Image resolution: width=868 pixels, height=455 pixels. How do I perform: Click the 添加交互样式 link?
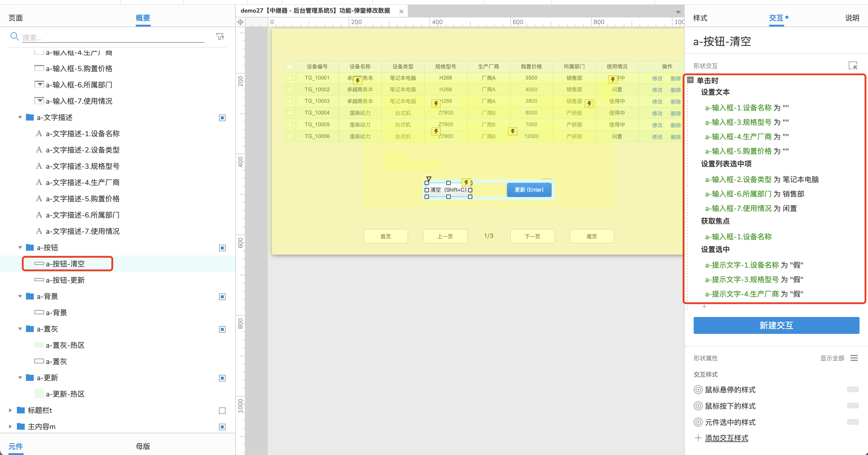[x=726, y=438]
